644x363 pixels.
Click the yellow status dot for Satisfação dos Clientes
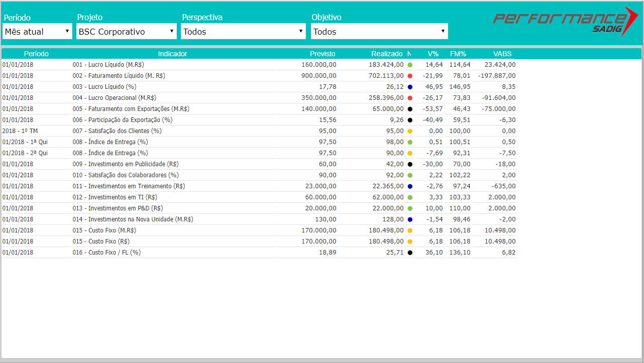click(410, 131)
